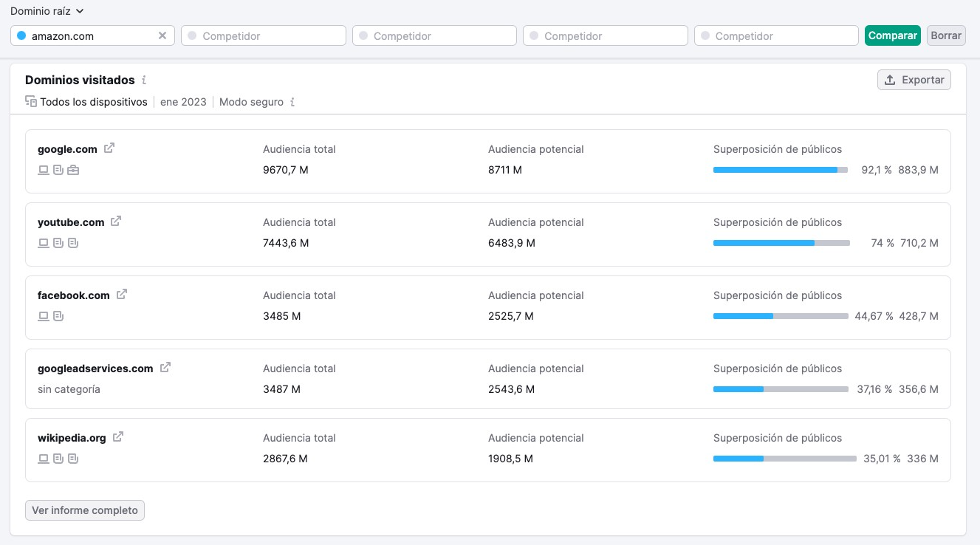Click the sin categoría label
The image size is (980, 545).
tap(69, 389)
